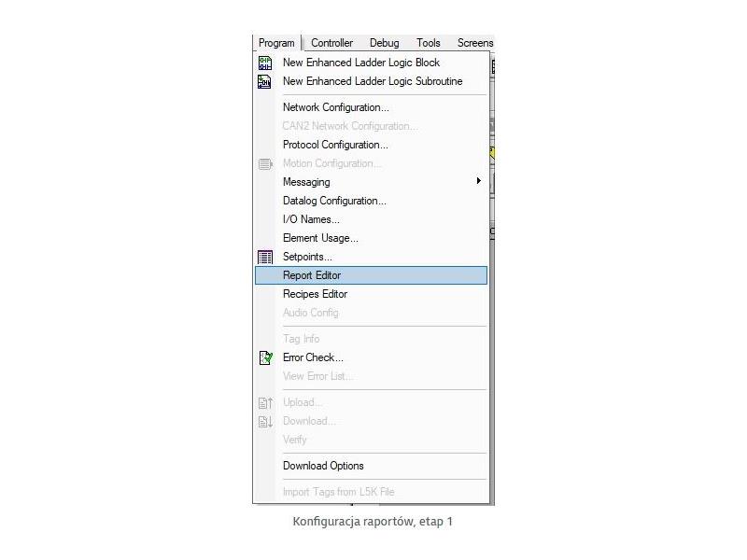Image resolution: width=747 pixels, height=560 pixels.
Task: Open Datalog Configuration
Action: click(371, 201)
